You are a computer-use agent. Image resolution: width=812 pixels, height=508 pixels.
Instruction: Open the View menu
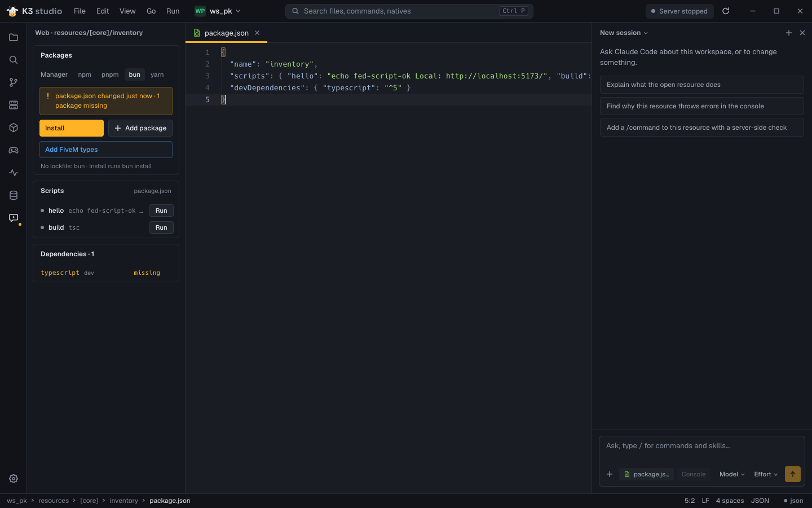[127, 11]
